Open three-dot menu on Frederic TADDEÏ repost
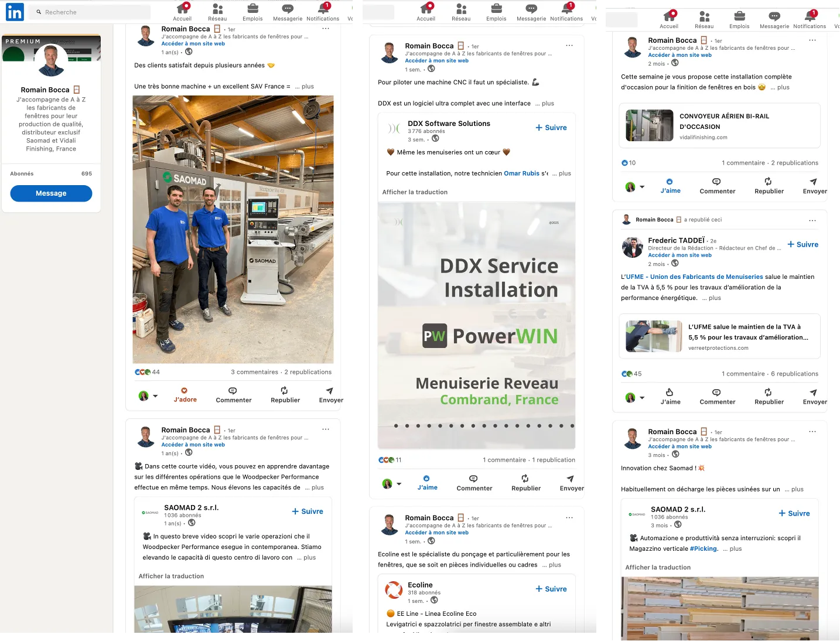 812,220
